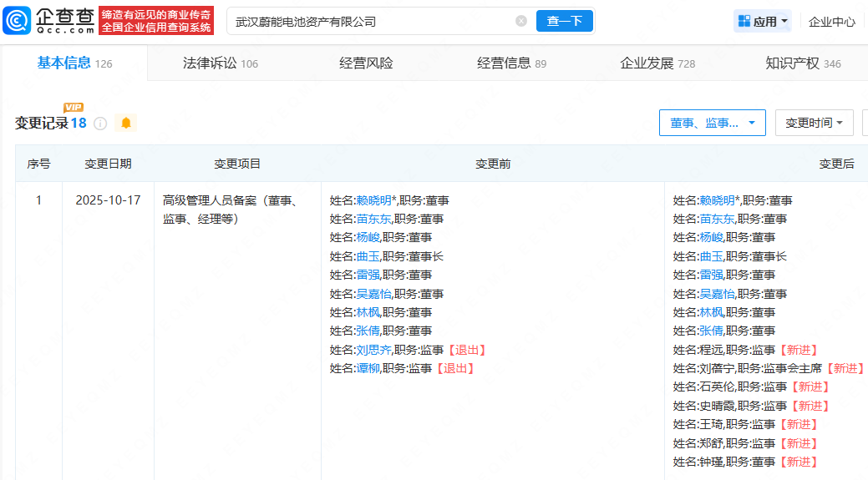Click into the company name search field
This screenshot has height=480, width=868.
click(368, 21)
